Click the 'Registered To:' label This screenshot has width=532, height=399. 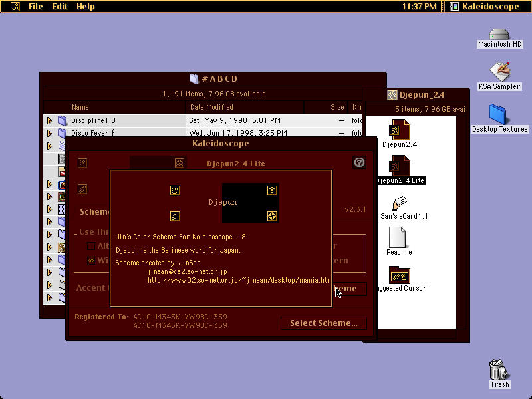click(102, 317)
